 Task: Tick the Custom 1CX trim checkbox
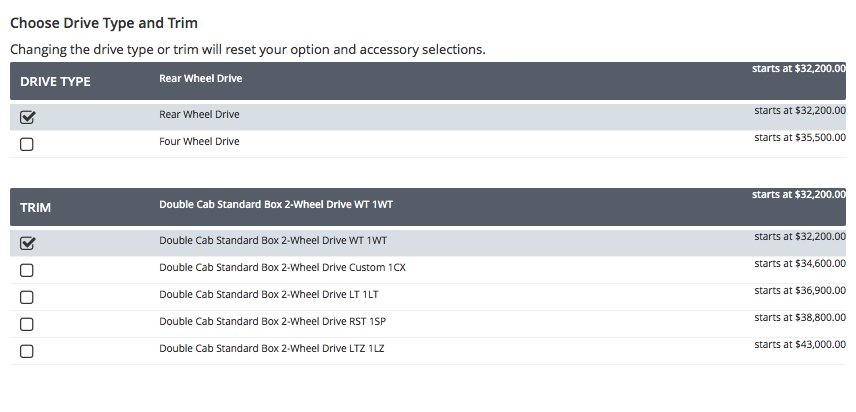click(27, 270)
